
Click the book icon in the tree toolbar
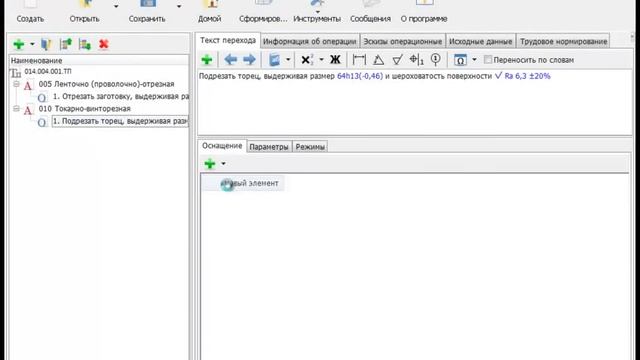(46, 44)
